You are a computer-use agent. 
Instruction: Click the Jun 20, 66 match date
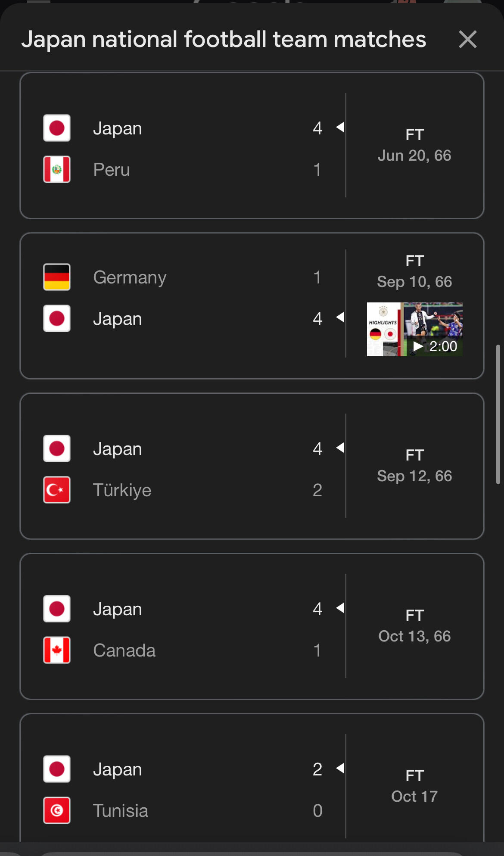(414, 156)
